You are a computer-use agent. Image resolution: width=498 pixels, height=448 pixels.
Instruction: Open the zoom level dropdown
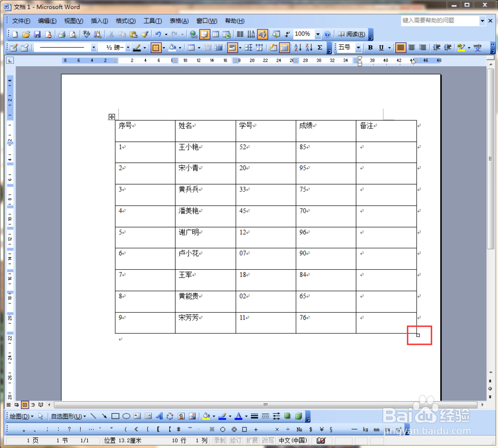pos(319,34)
